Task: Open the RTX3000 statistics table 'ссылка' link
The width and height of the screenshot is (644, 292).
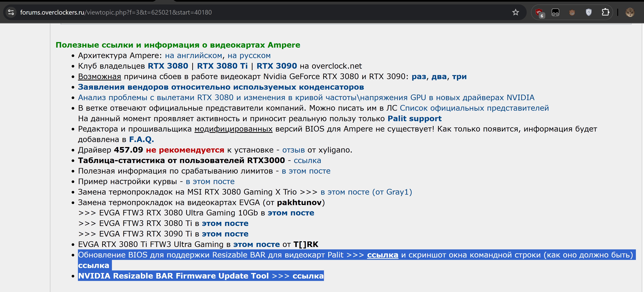Action: [x=307, y=160]
